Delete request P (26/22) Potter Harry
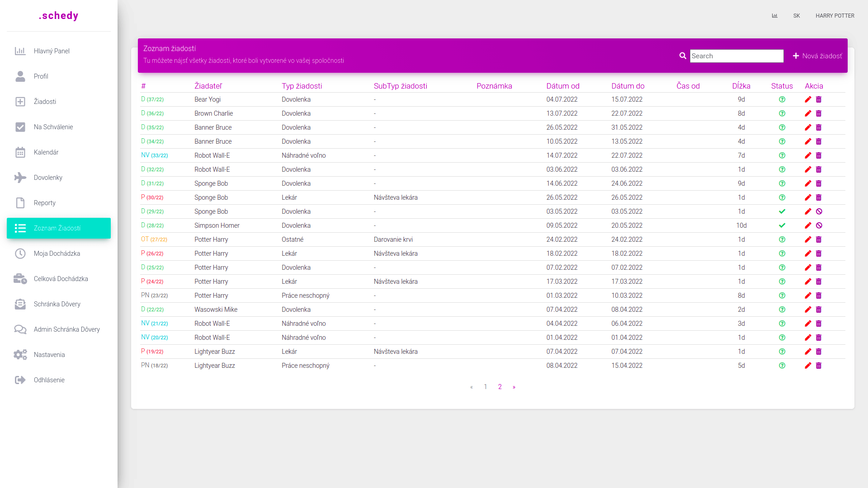 coord(819,253)
